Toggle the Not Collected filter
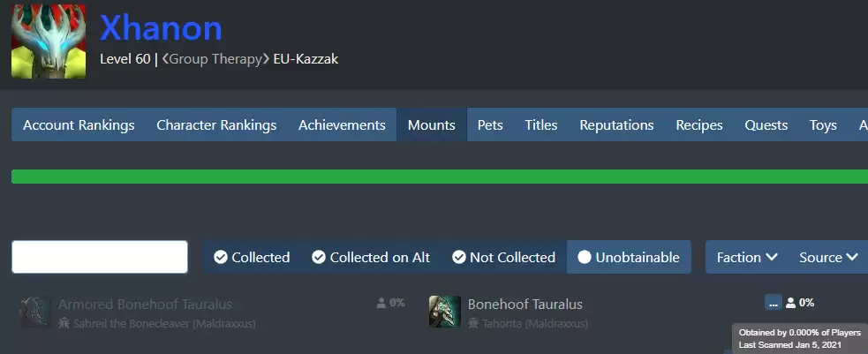Screen dimensions: 868x354 [503, 257]
